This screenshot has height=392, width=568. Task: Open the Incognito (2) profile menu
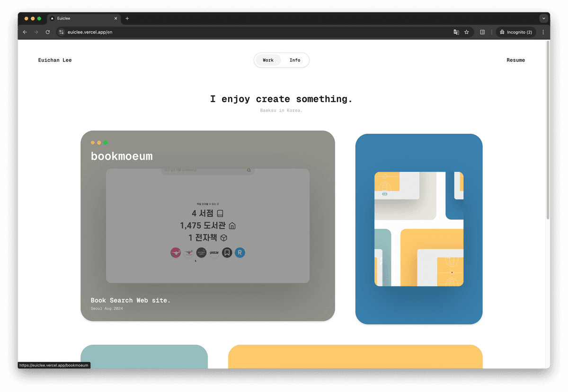(515, 32)
